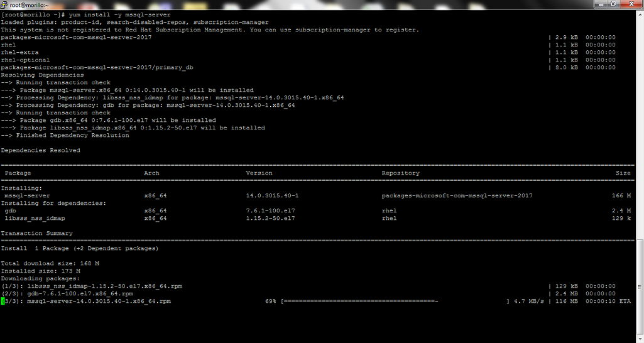Click the 129 k size value
Image resolution: width=644 pixels, height=343 pixels.
(621, 218)
